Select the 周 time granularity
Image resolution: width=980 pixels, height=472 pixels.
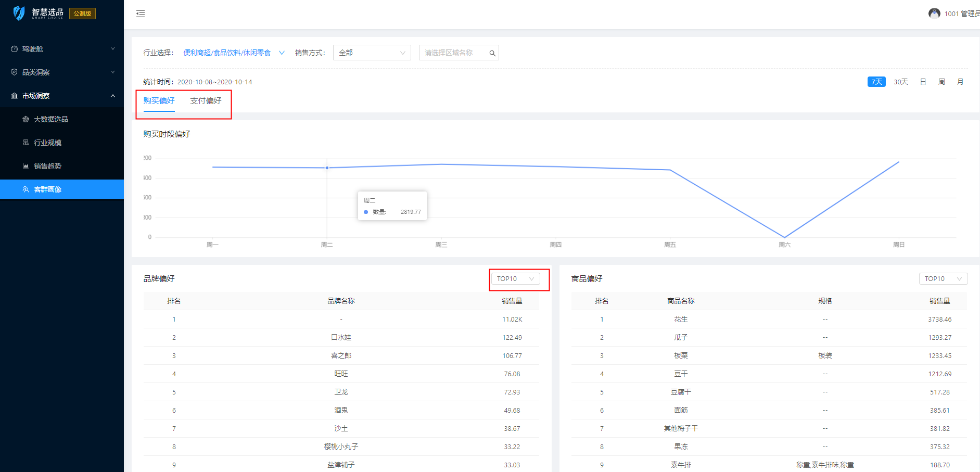tap(941, 82)
